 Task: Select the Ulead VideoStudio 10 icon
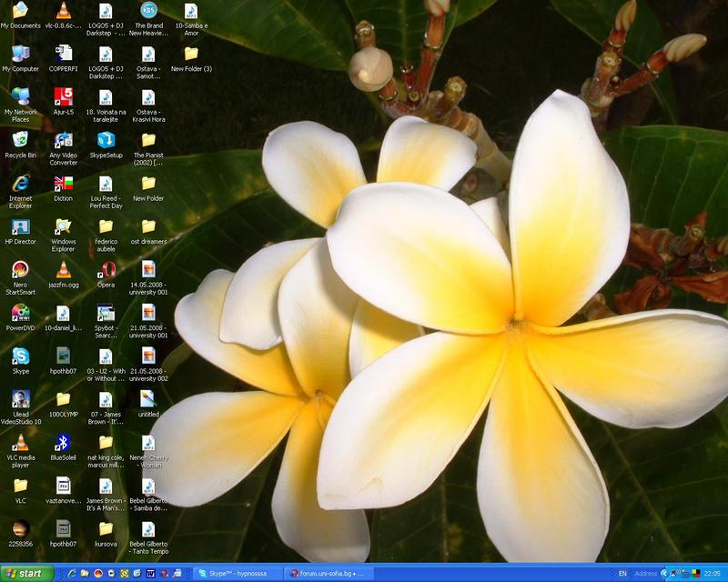[x=20, y=399]
